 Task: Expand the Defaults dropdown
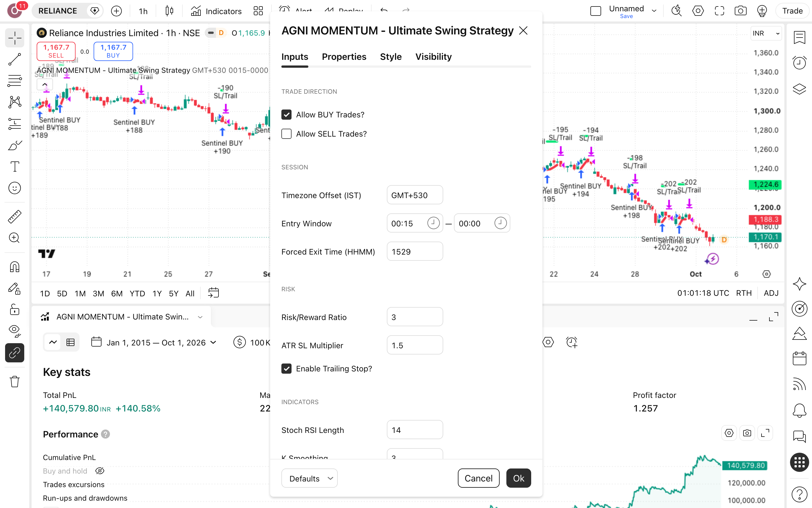coord(309,478)
